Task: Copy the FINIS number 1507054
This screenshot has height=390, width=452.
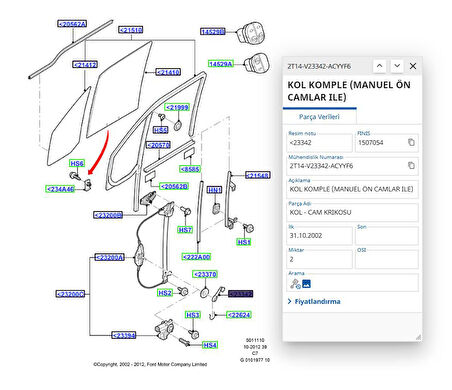Action: tap(411, 142)
